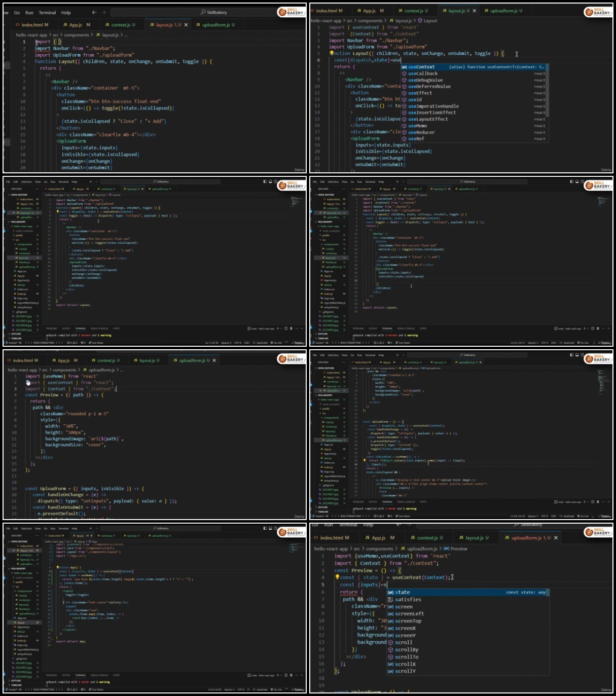Pick useCallback from the suggestion list
The width and height of the screenshot is (616, 696).
[x=474, y=74]
